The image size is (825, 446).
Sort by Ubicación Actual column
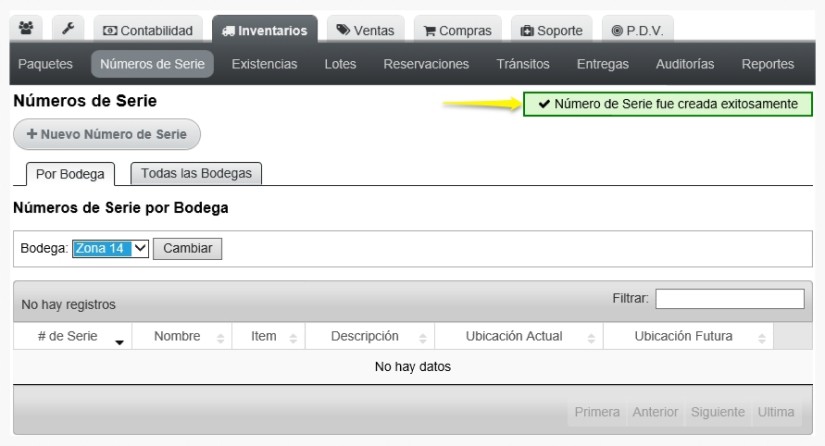519,336
